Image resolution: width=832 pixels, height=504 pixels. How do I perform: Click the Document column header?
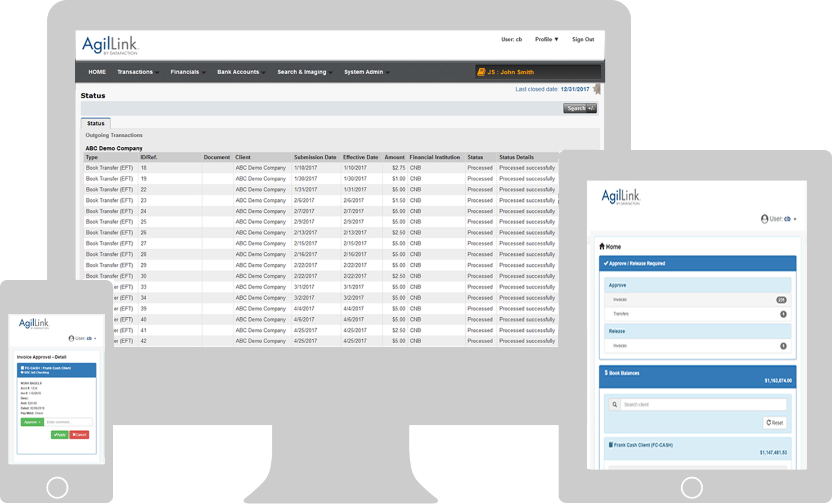click(x=217, y=157)
